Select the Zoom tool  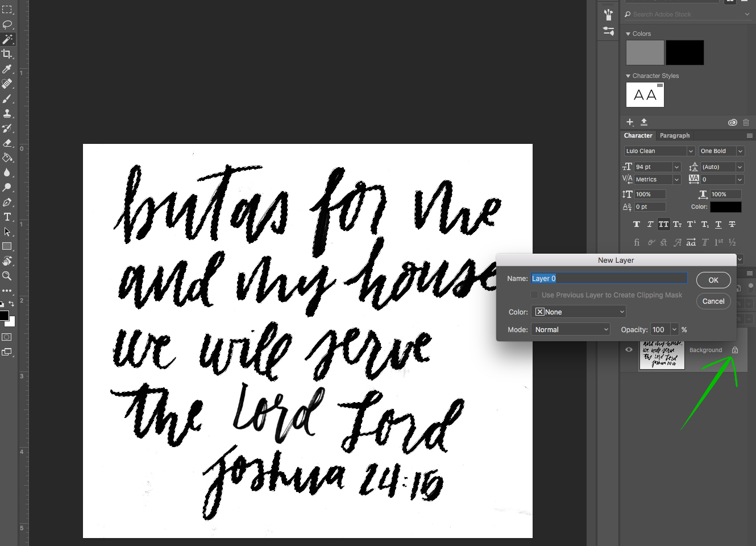click(7, 276)
